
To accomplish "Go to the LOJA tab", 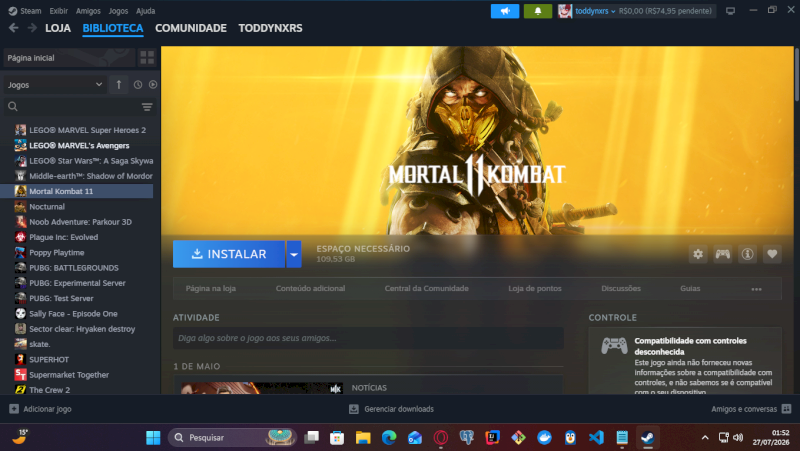I will [x=58, y=28].
